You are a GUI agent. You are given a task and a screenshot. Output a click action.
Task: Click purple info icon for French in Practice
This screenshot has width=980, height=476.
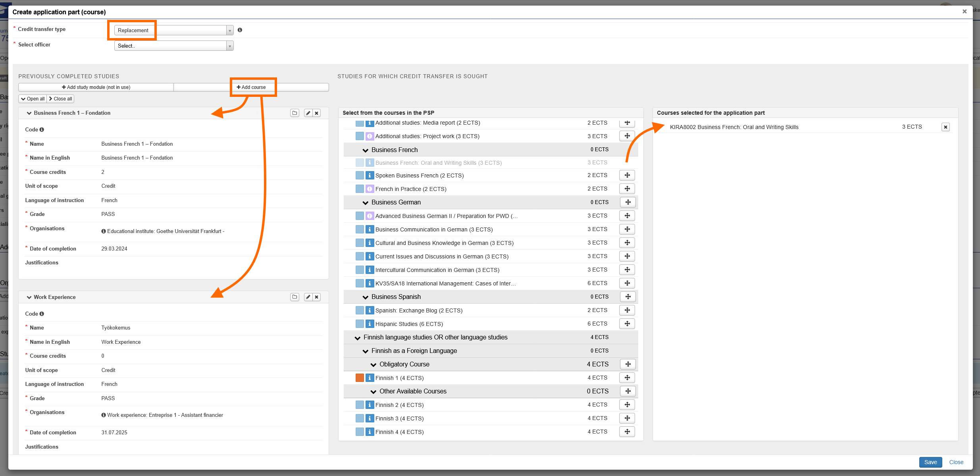370,189
